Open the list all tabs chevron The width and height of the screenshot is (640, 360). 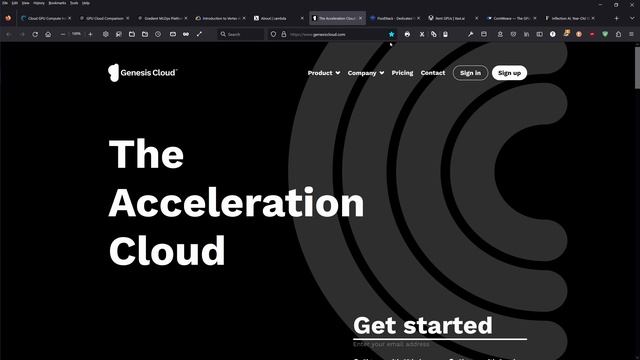click(632, 18)
